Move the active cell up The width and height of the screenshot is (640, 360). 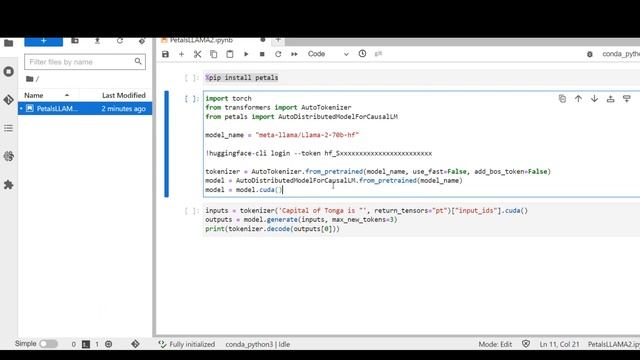point(578,98)
